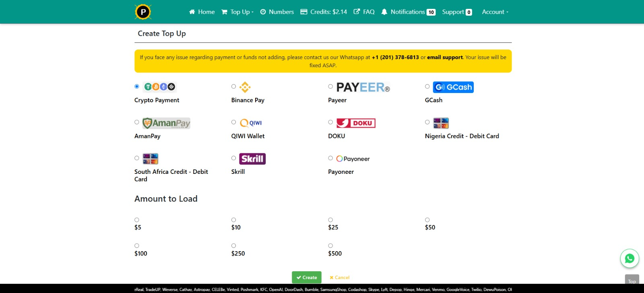
Task: Open the FAQ link
Action: [364, 12]
